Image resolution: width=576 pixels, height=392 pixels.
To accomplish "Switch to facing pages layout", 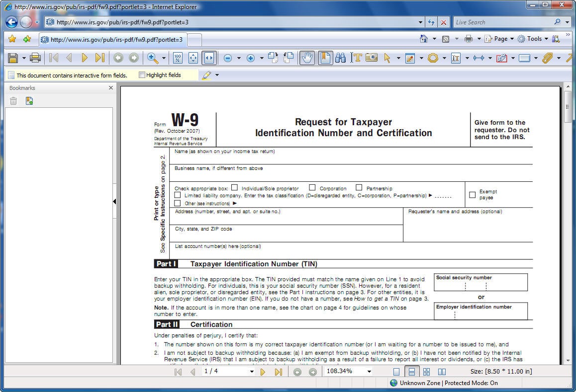I will (442, 372).
